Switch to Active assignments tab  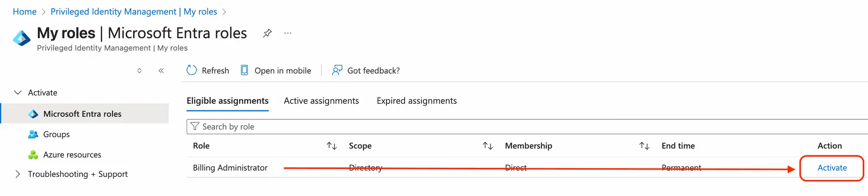321,101
